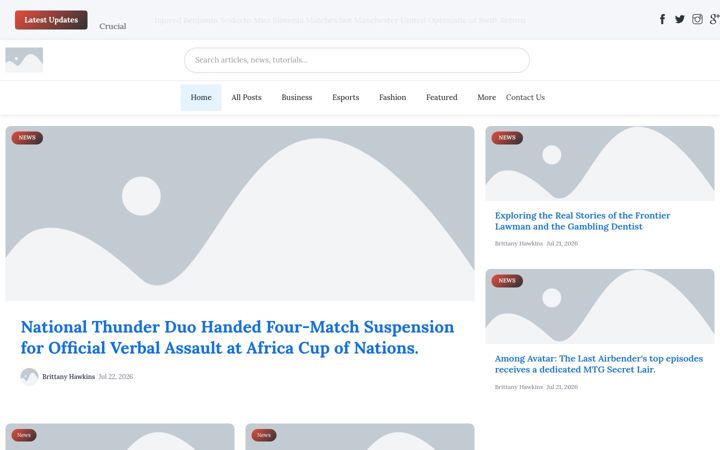Click NEWS badge on Avatar MTG card
Viewport: 720px width, 450px height.
[507, 281]
